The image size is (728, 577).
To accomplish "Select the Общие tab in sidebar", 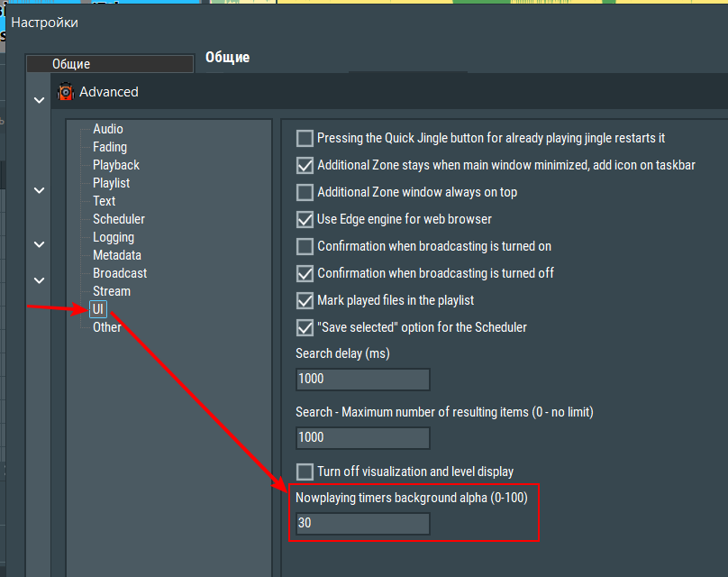I will pos(110,64).
